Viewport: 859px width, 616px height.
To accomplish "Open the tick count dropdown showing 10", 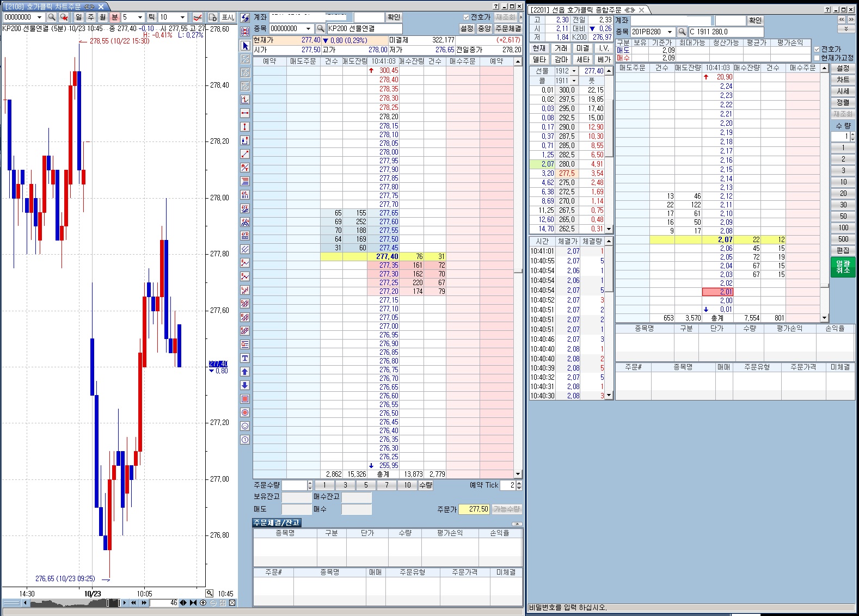I will coord(182,17).
